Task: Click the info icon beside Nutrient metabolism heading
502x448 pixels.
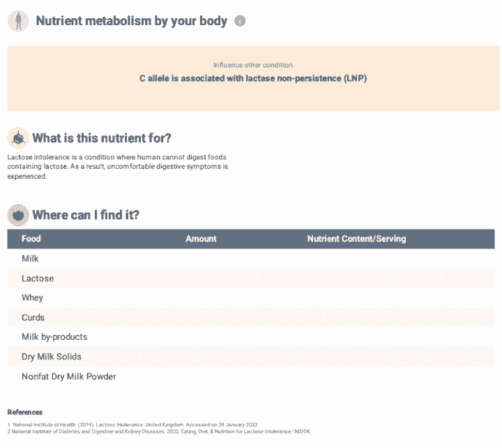Action: pyautogui.click(x=240, y=21)
